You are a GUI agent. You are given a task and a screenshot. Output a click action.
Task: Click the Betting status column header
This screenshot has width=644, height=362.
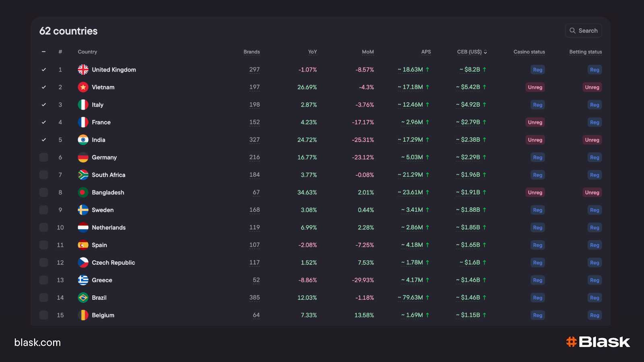585,52
